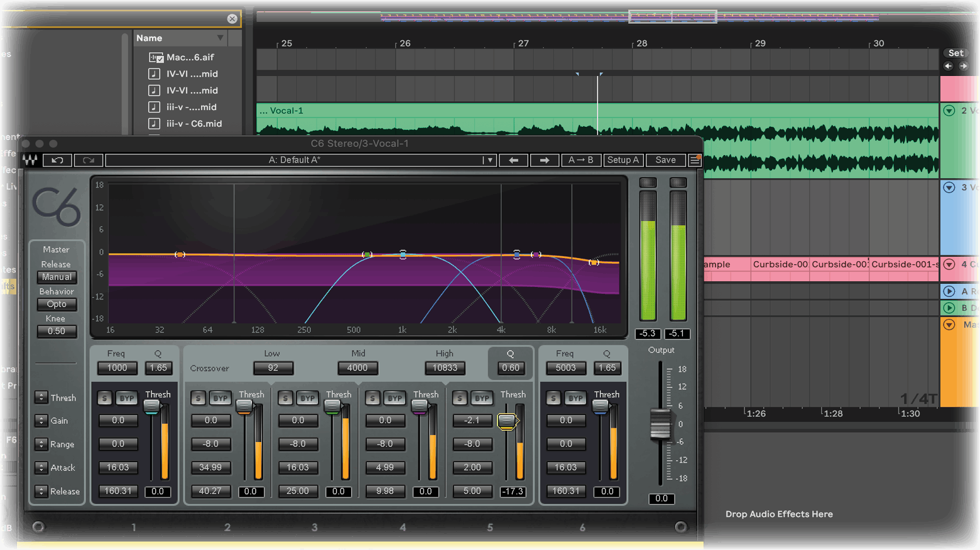Select Mac...6.aif file in browser list
This screenshot has height=550, width=980.
190,57
